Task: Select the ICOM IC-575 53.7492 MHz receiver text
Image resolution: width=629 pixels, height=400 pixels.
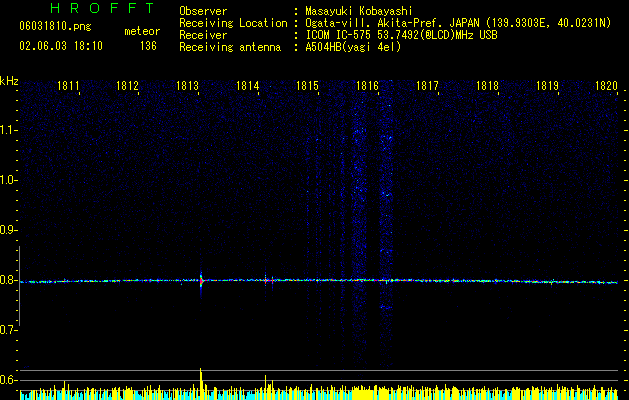Action: pyautogui.click(x=401, y=35)
